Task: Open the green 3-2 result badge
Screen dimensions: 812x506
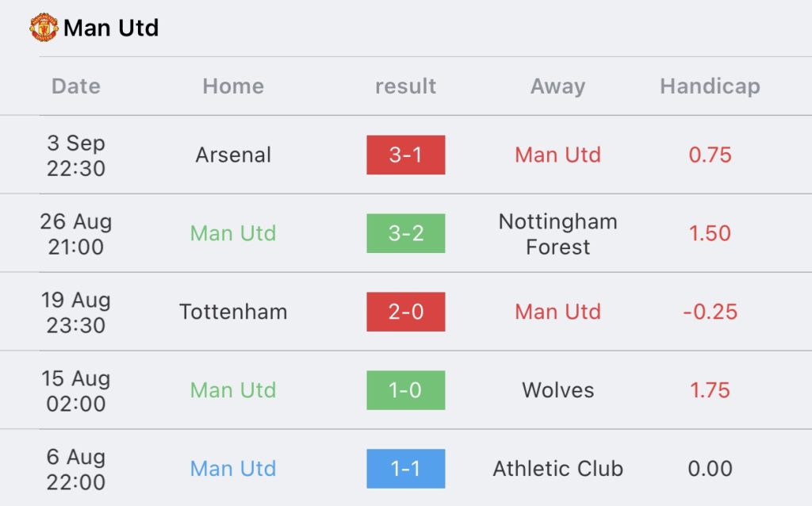Action: 405,233
